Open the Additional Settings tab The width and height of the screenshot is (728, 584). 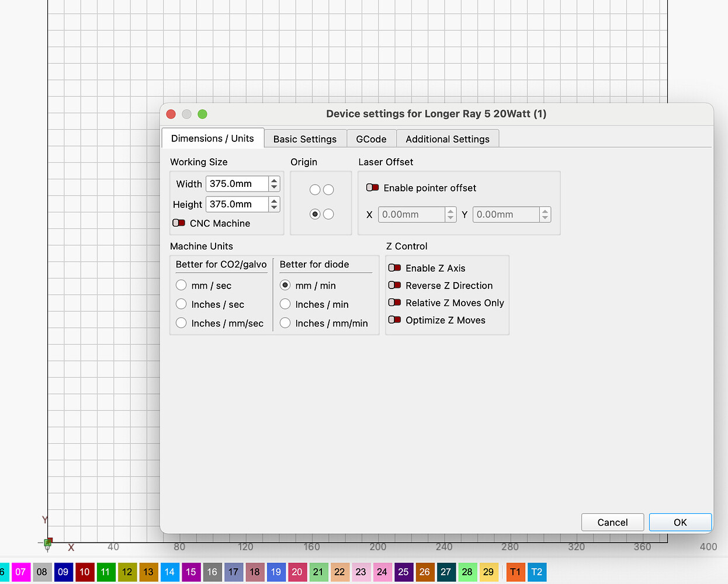pyautogui.click(x=448, y=139)
